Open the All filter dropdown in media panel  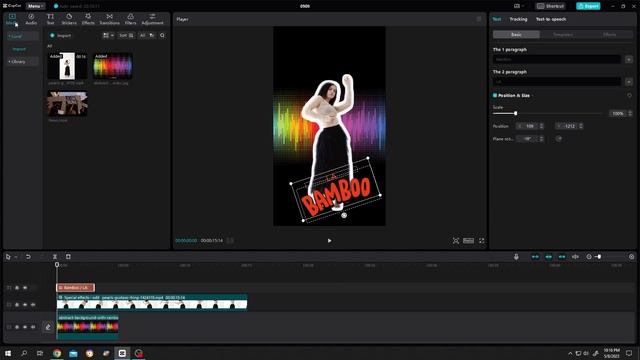(147, 36)
